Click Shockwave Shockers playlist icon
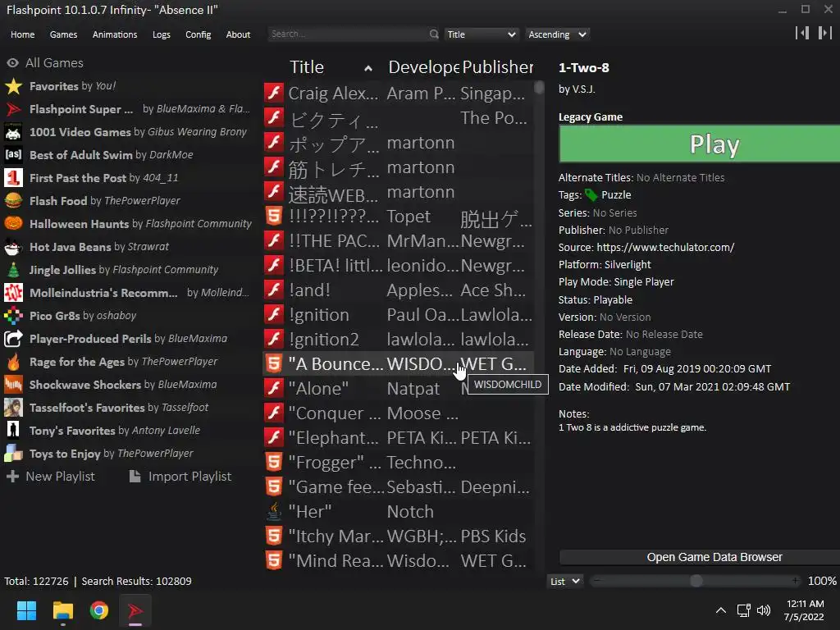840x630 pixels. tap(13, 385)
